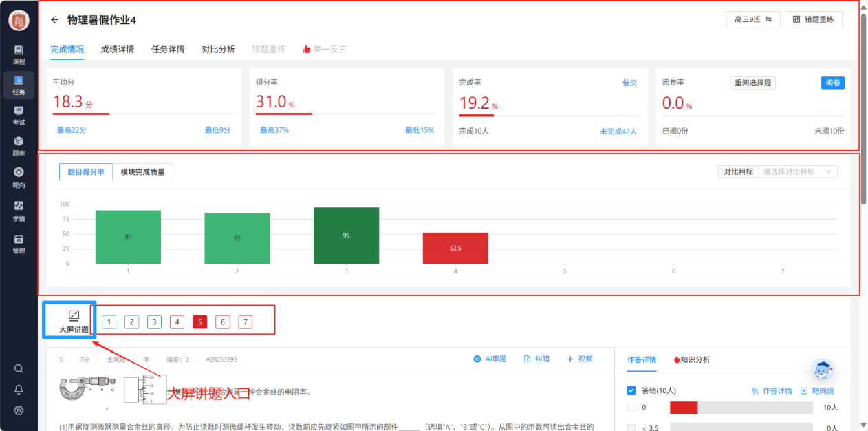Screen dimensions: 868x431
Task: Click the red chart bar labeled 52.5
Action: tap(455, 248)
